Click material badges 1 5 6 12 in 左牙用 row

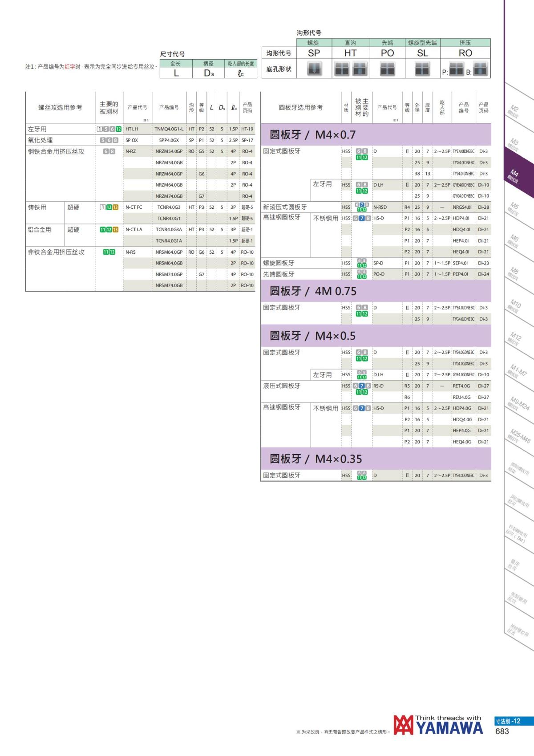109,129
